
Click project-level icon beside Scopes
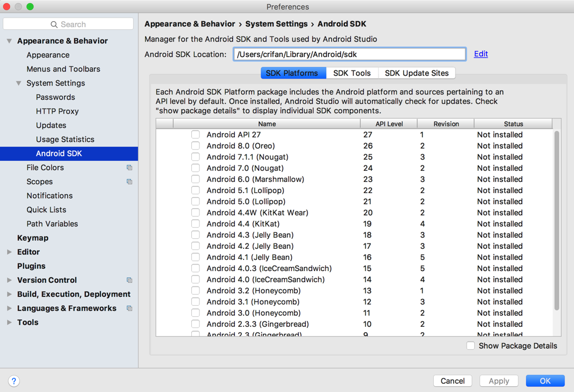[129, 182]
